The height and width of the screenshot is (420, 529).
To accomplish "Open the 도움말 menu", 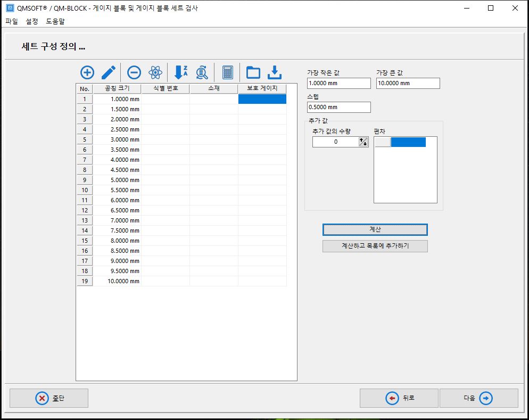I will [x=55, y=21].
